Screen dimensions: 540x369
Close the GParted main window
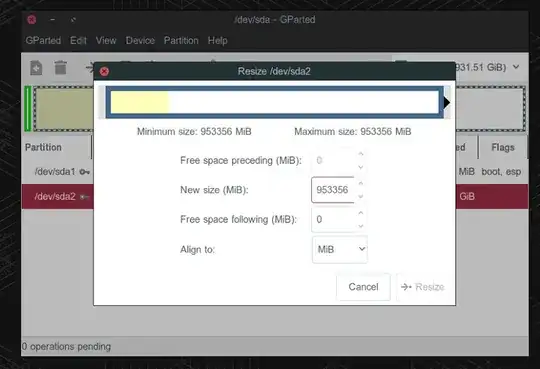[32, 20]
